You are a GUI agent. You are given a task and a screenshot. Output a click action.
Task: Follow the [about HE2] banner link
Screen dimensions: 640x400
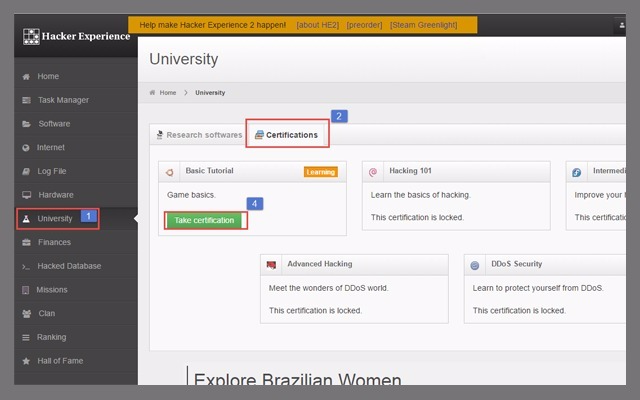[318, 25]
